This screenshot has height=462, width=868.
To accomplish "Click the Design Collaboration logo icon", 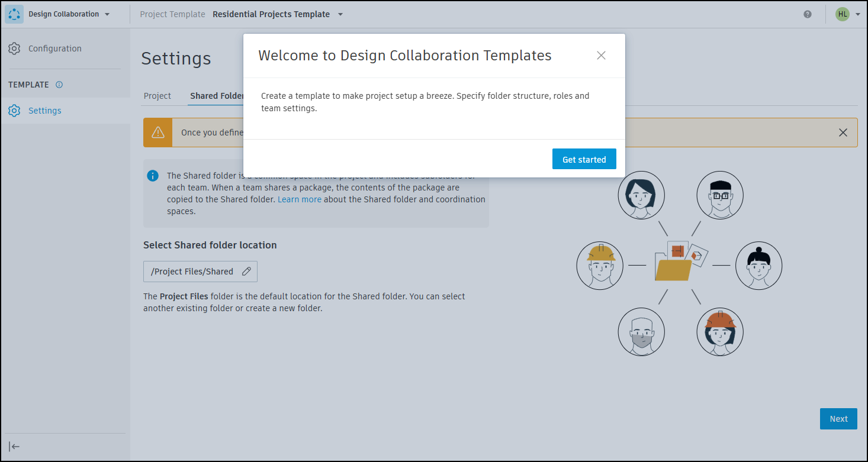I will pyautogui.click(x=14, y=14).
